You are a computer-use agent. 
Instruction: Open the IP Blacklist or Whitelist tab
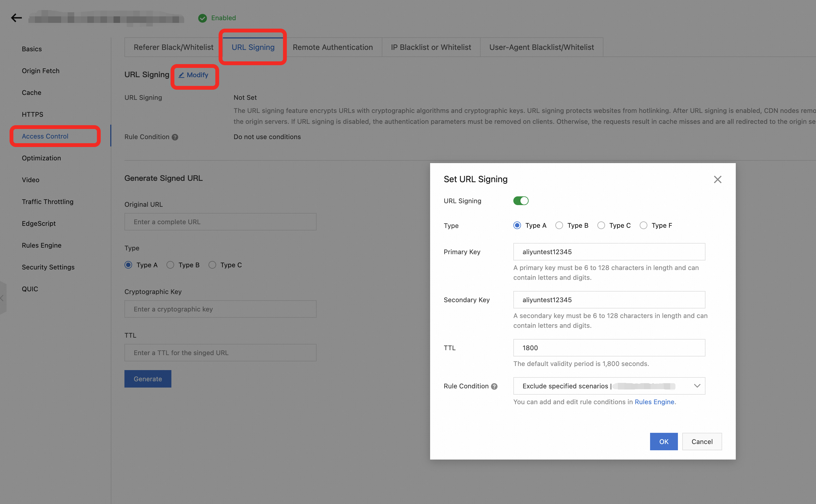tap(431, 47)
